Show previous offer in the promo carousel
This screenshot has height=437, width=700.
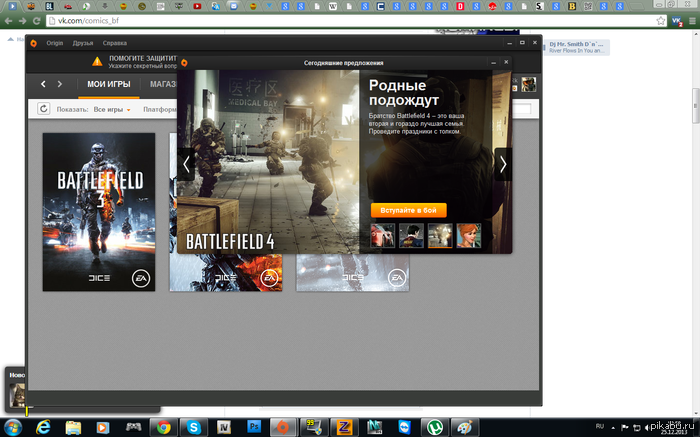click(186, 164)
